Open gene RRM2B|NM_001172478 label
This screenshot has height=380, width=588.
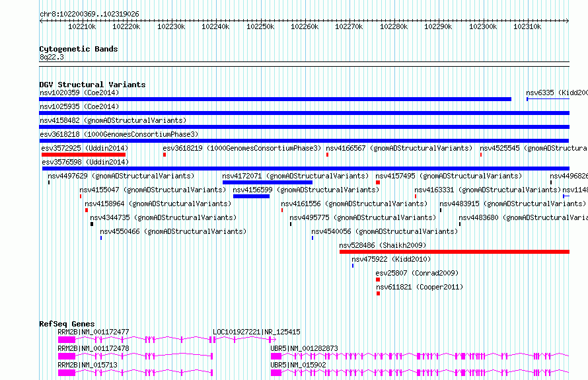(93, 348)
